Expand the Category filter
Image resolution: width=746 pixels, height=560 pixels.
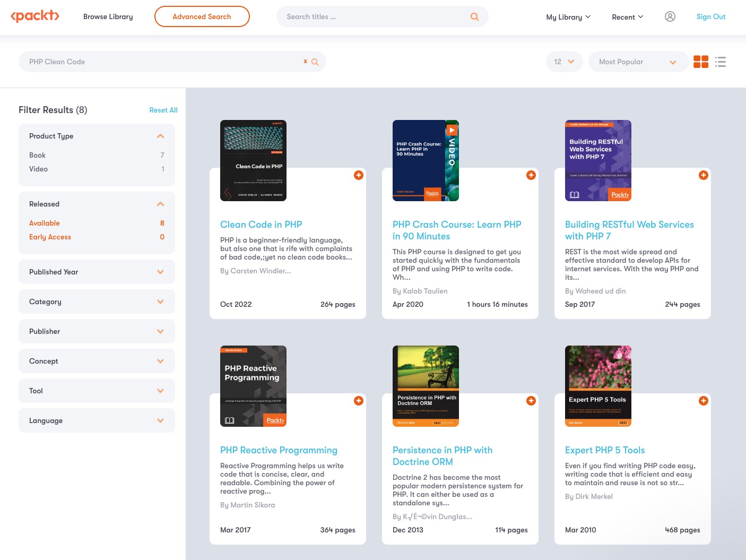pyautogui.click(x=97, y=301)
